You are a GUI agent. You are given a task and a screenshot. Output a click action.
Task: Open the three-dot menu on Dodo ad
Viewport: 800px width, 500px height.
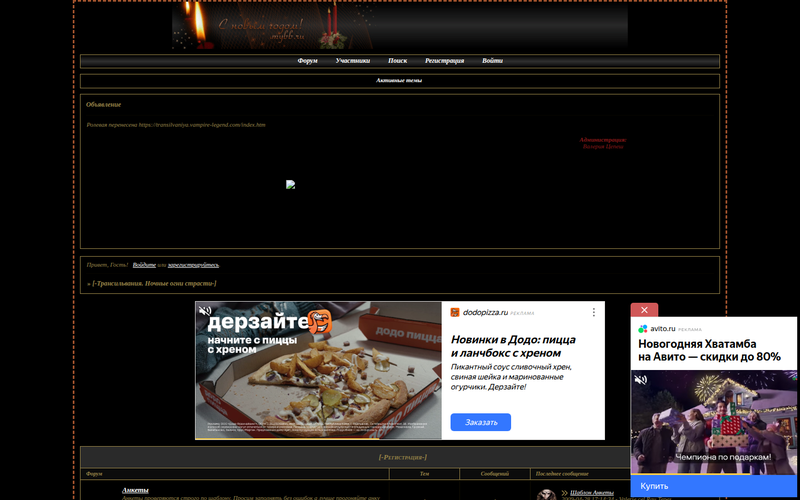pos(593,312)
